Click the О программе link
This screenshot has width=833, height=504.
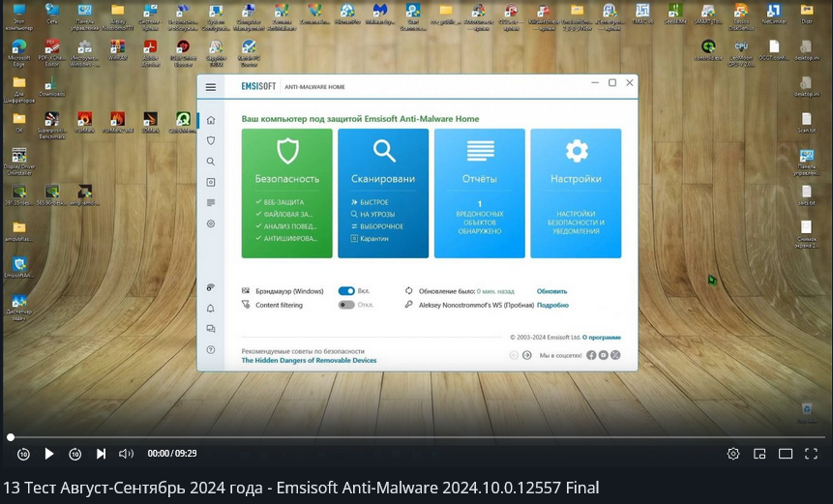point(602,338)
